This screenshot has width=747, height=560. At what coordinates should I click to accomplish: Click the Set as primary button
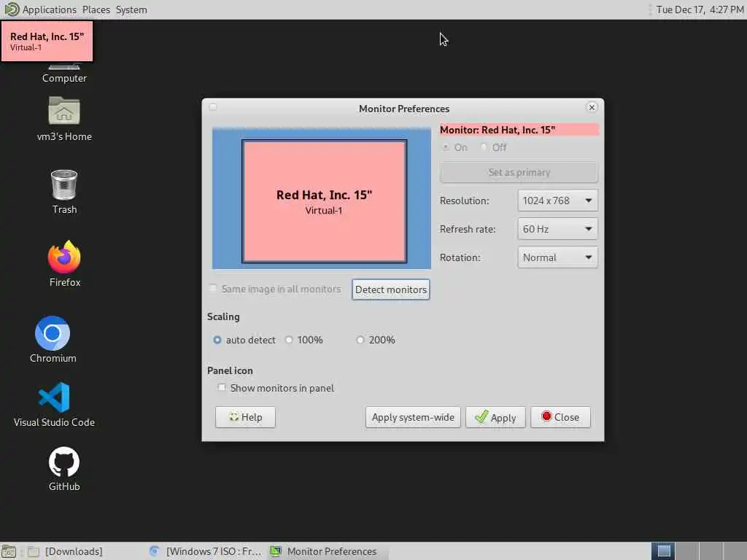point(519,172)
